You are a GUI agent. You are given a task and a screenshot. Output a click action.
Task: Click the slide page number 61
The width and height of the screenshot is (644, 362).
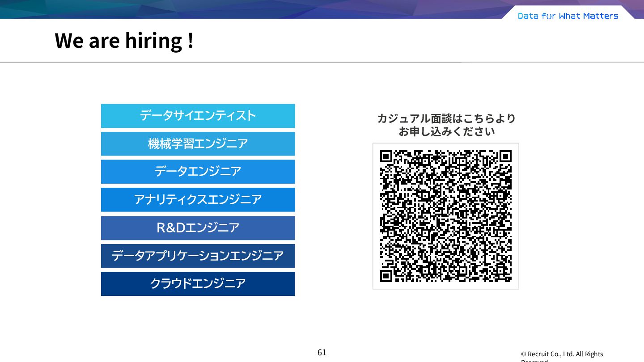(322, 352)
